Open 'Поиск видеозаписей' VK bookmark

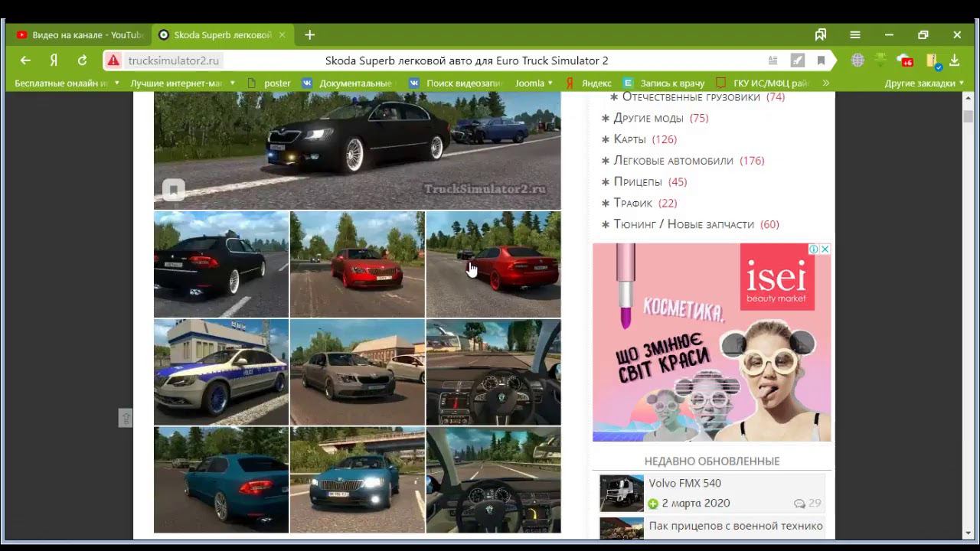pyautogui.click(x=456, y=83)
